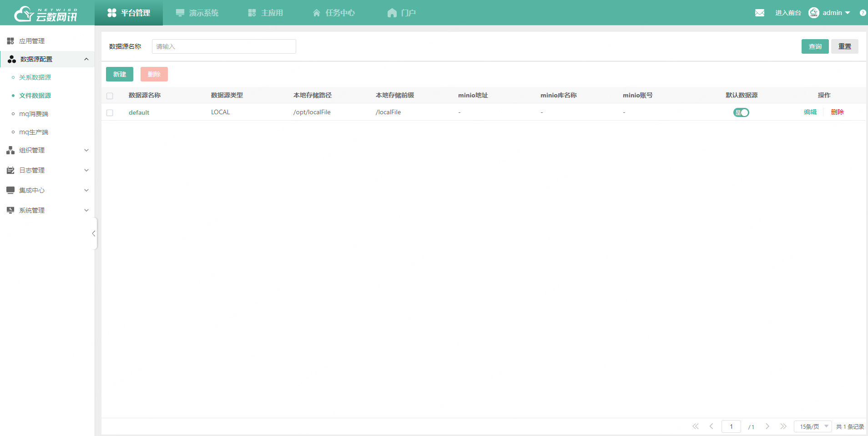The height and width of the screenshot is (436, 868).
Task: Click the 编辑 link for default
Action: pos(810,112)
